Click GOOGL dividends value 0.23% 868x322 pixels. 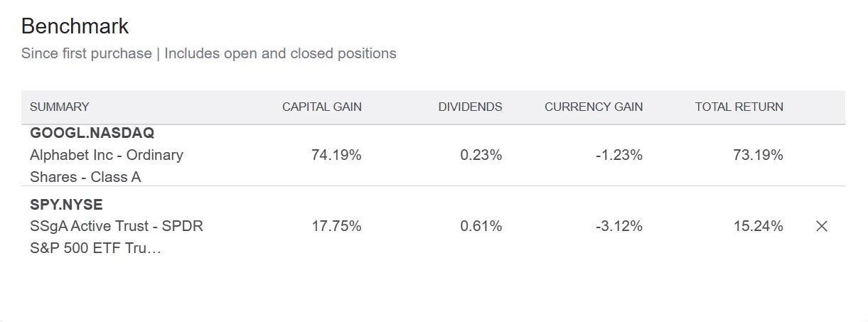coord(481,155)
